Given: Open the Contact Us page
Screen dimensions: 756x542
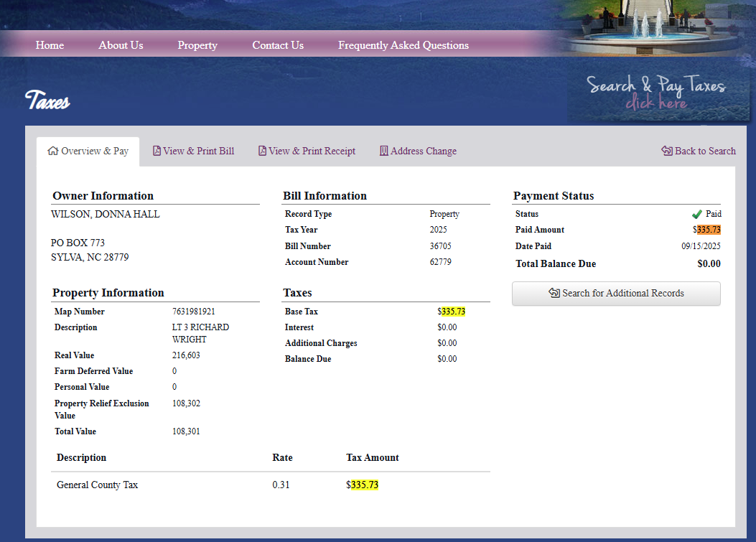Looking at the screenshot, I should point(278,45).
